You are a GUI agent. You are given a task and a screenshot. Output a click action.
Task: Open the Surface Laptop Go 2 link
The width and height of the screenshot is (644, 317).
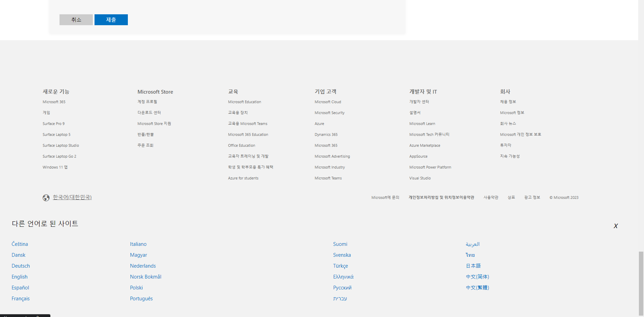pos(60,156)
